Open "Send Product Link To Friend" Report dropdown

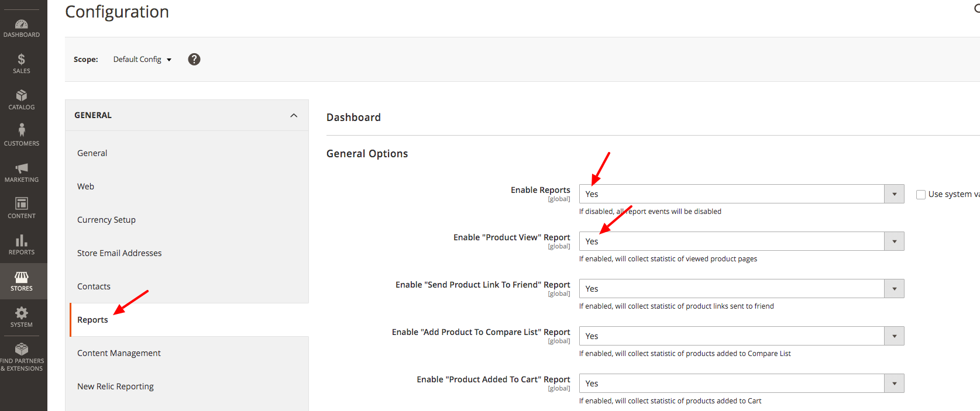[741, 289]
